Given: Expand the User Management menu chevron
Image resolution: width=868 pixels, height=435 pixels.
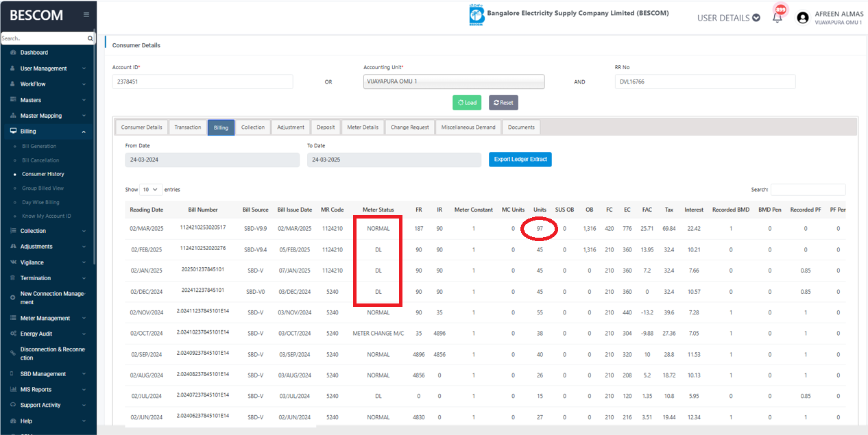Looking at the screenshot, I should click(x=84, y=69).
